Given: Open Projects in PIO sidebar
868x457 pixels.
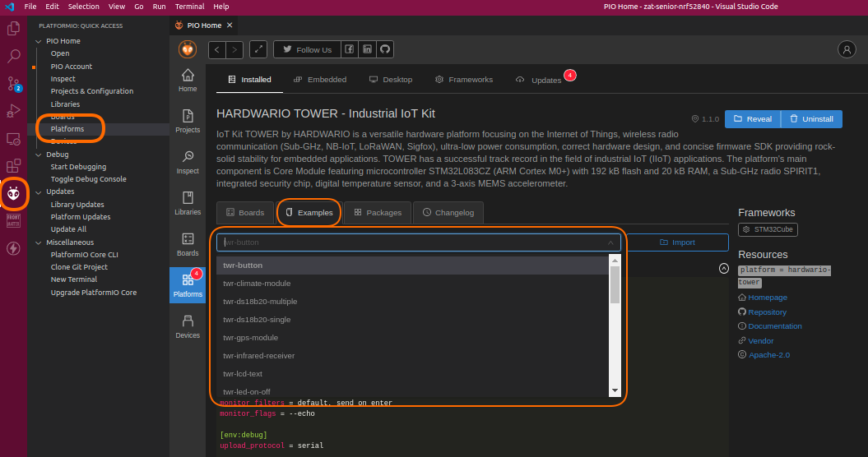Looking at the screenshot, I should pos(188,121).
